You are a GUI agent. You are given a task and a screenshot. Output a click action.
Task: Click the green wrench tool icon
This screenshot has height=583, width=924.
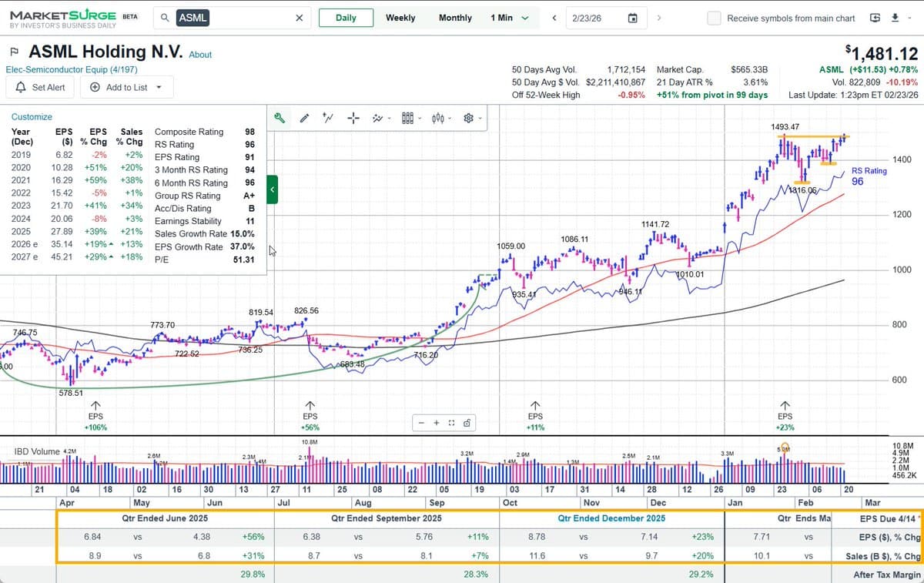pos(279,117)
